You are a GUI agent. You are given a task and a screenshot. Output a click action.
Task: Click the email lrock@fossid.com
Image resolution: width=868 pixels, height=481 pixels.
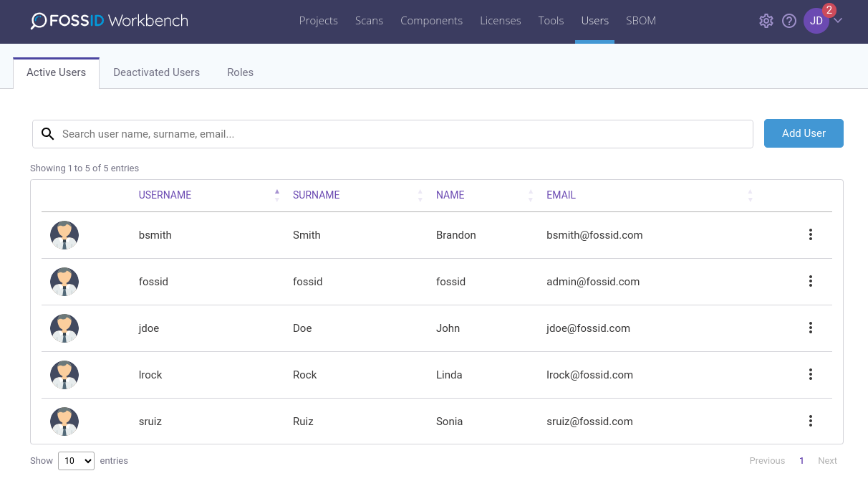point(589,375)
